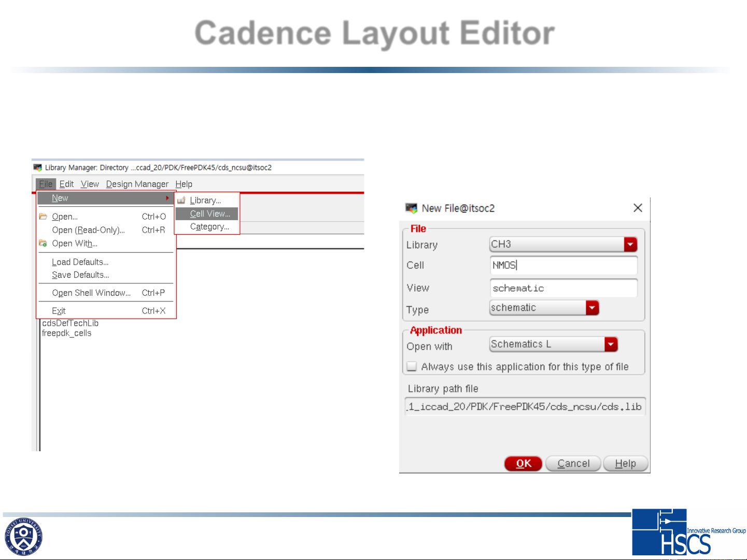Enable Always use this application checkbox

[x=412, y=367]
